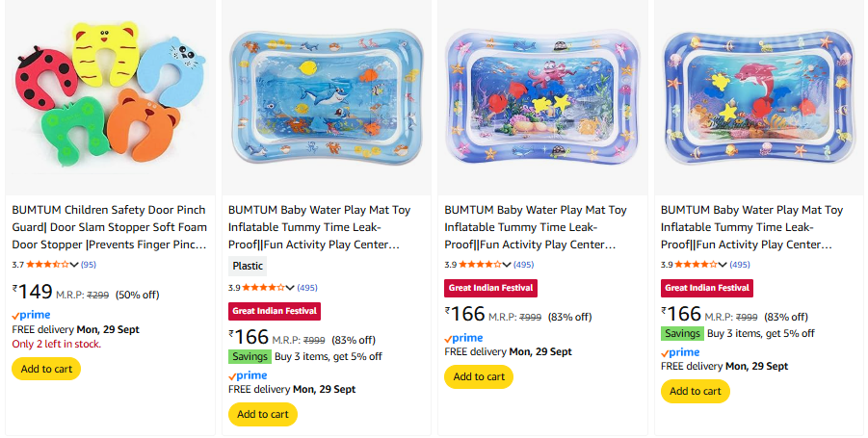This screenshot has width=868, height=438.
Task: Click prime logo under the ₹149 door guard
Action: [32, 315]
